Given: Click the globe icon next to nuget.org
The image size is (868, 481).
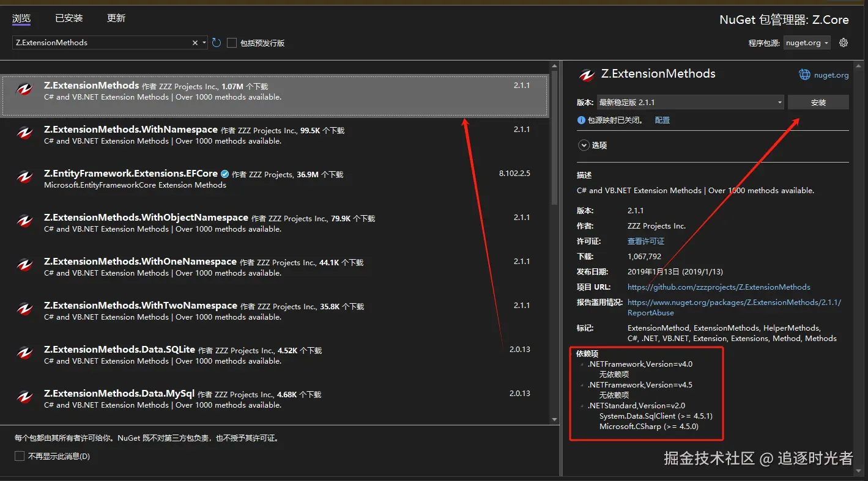Looking at the screenshot, I should point(804,75).
